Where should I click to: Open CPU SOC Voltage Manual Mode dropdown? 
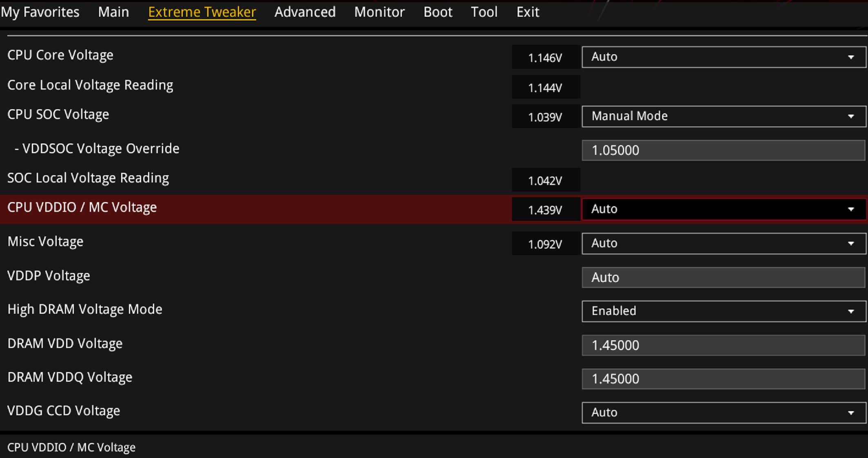723,117
